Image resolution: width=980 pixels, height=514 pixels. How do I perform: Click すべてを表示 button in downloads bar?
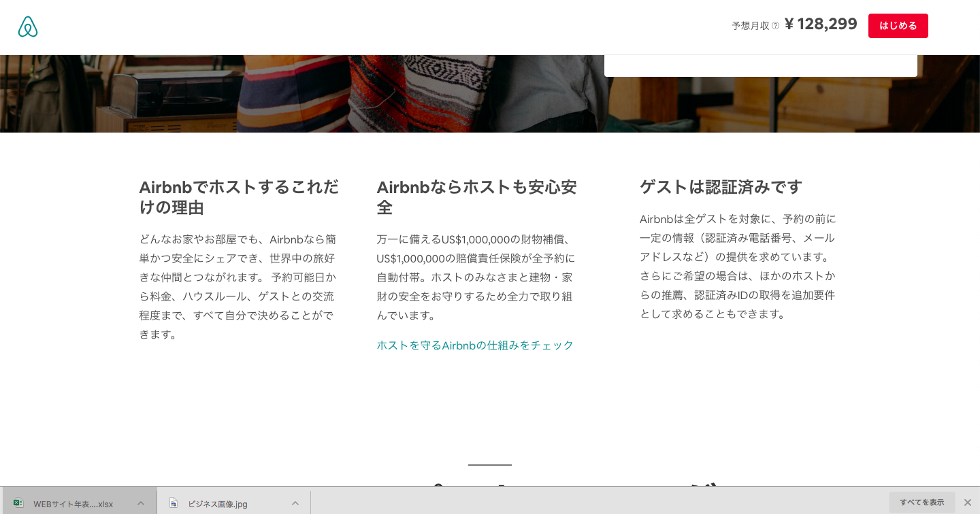pos(921,502)
